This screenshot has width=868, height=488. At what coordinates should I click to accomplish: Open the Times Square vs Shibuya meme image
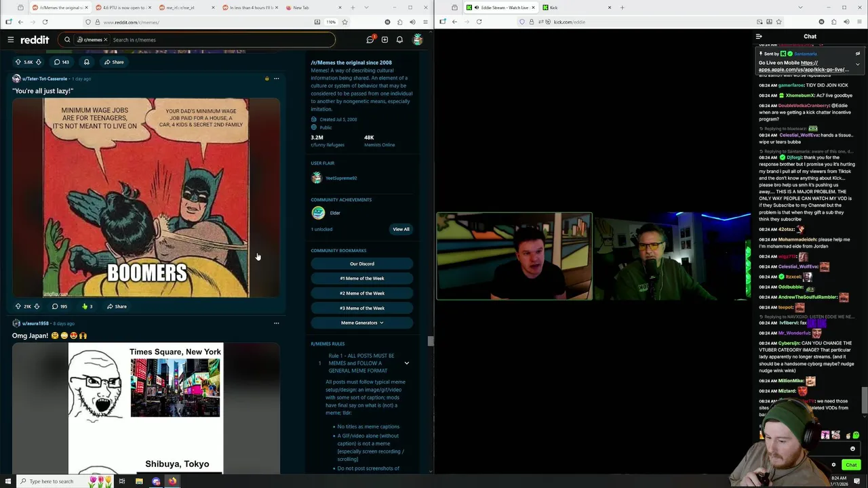point(146,408)
